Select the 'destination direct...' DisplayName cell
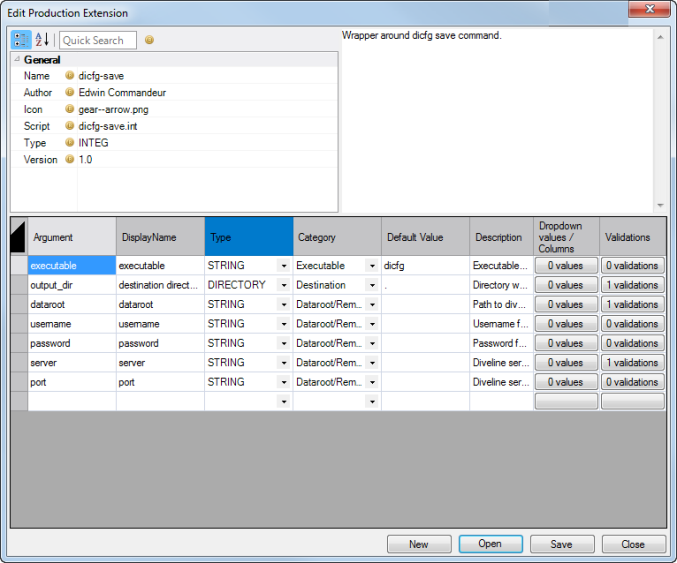Viewport: 677px width, 563px height. (x=160, y=285)
